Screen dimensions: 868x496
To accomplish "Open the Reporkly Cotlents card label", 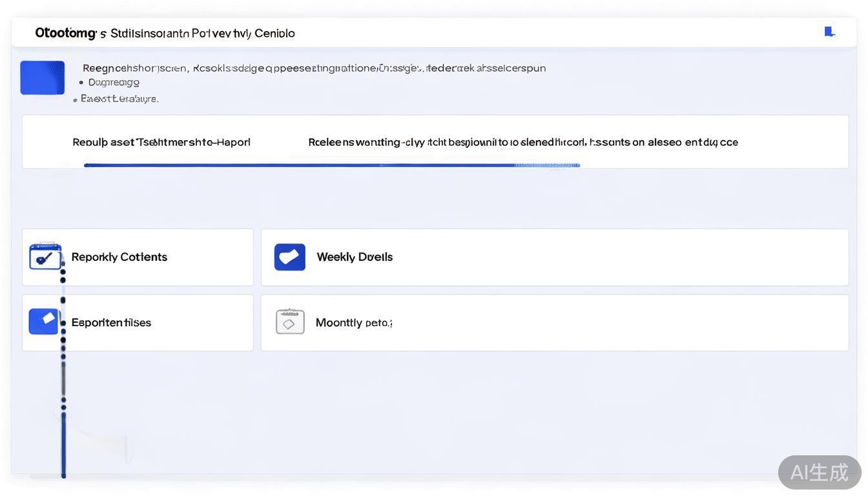I will (x=119, y=257).
